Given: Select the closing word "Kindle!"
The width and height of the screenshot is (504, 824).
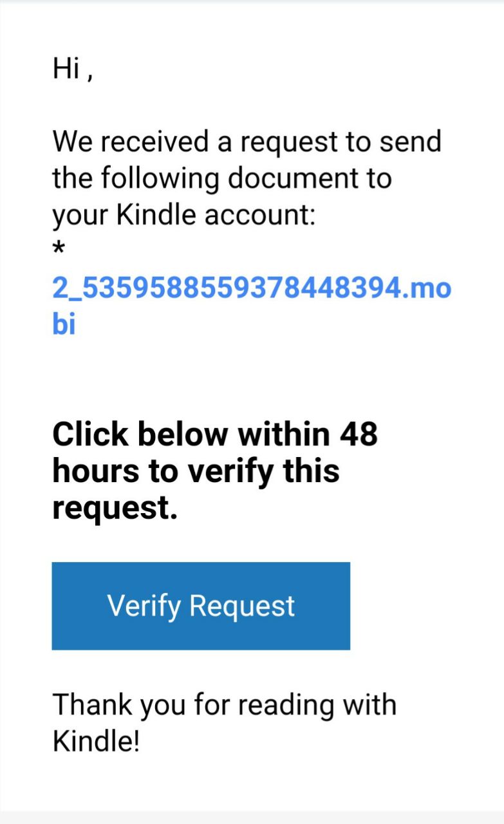Looking at the screenshot, I should click(96, 742).
